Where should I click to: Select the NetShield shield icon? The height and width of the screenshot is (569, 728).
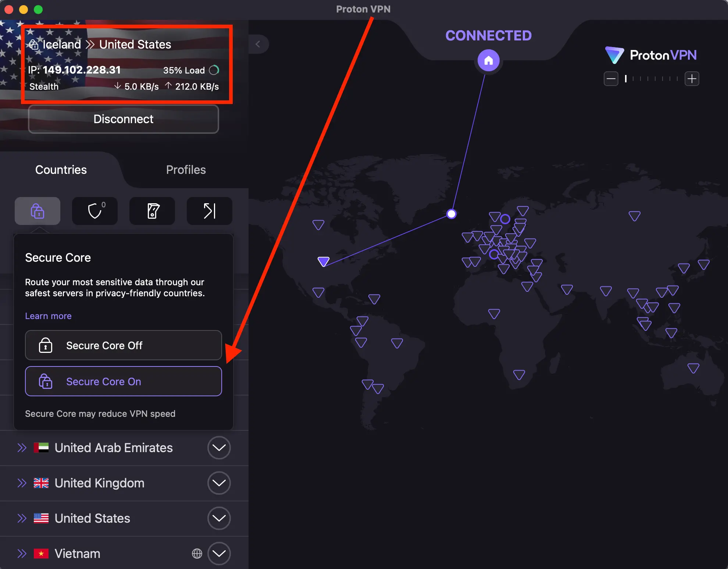click(x=94, y=211)
